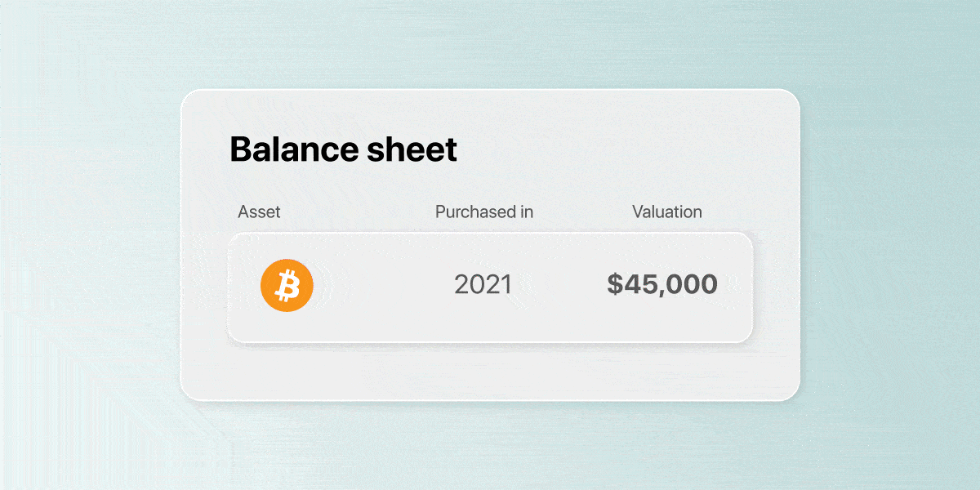Click the digits 45 in the valuation
Viewport: 980px width, 490px height.
pos(639,285)
